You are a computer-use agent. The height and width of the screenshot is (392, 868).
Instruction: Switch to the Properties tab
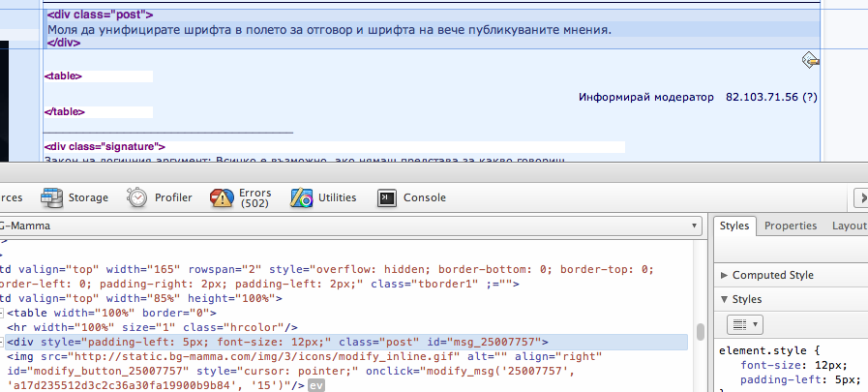coord(791,226)
